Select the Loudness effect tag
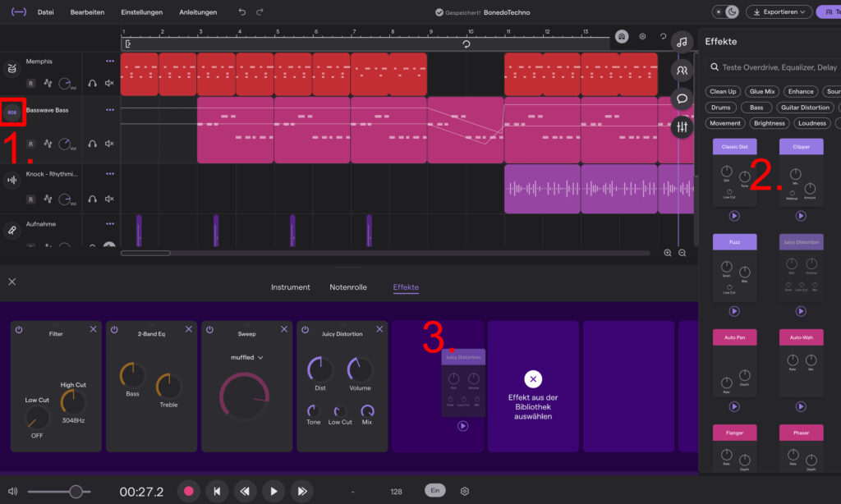The height and width of the screenshot is (504, 841). (x=812, y=123)
